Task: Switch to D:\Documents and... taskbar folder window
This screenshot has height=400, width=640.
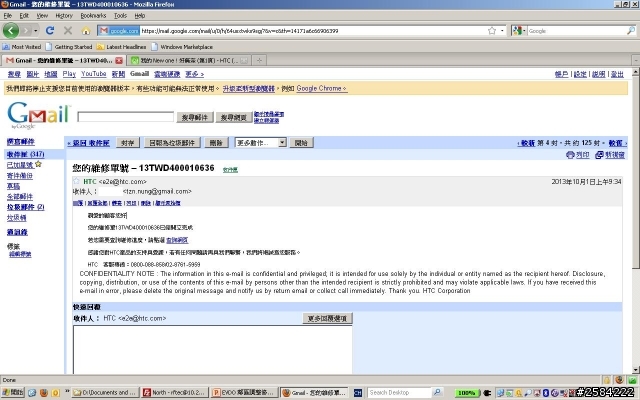Action: (105, 393)
